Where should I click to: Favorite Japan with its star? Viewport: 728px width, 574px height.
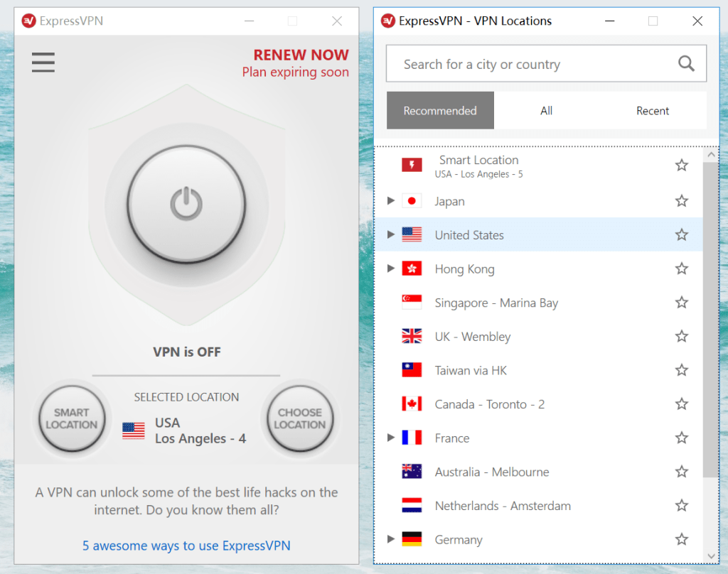(x=682, y=201)
